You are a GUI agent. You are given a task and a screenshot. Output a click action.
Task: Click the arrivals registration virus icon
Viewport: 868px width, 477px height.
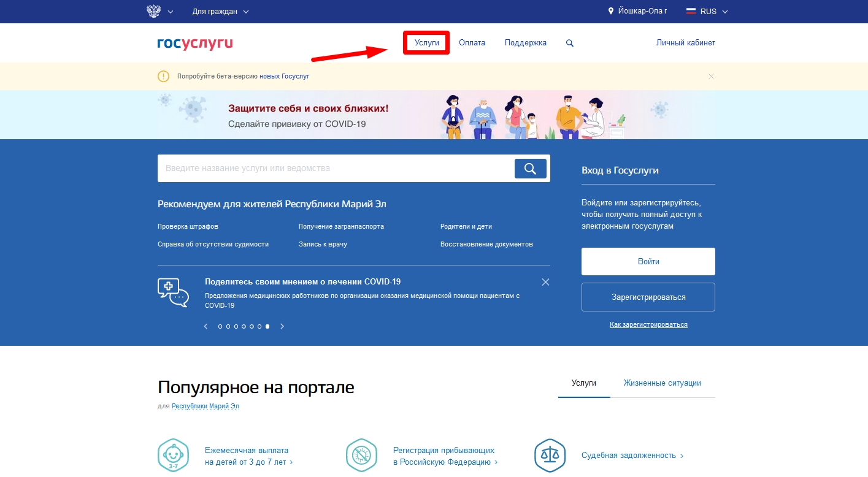pos(361,456)
